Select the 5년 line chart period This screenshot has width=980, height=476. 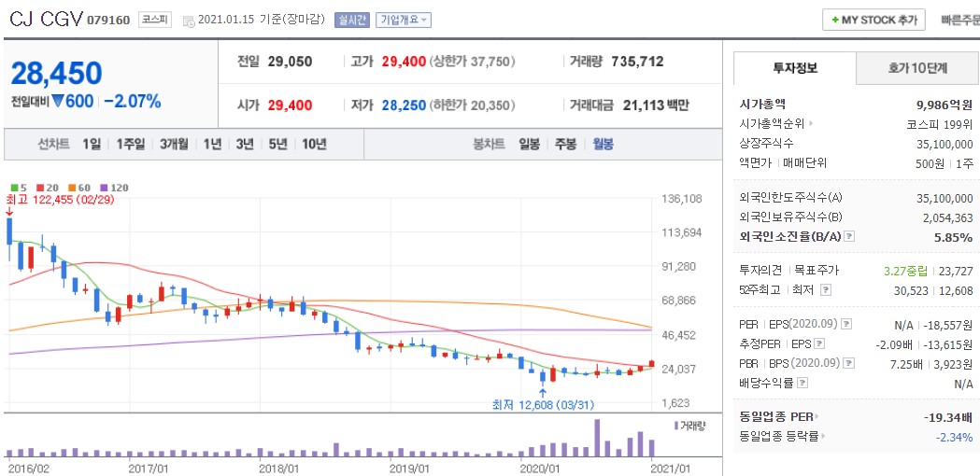[277, 145]
